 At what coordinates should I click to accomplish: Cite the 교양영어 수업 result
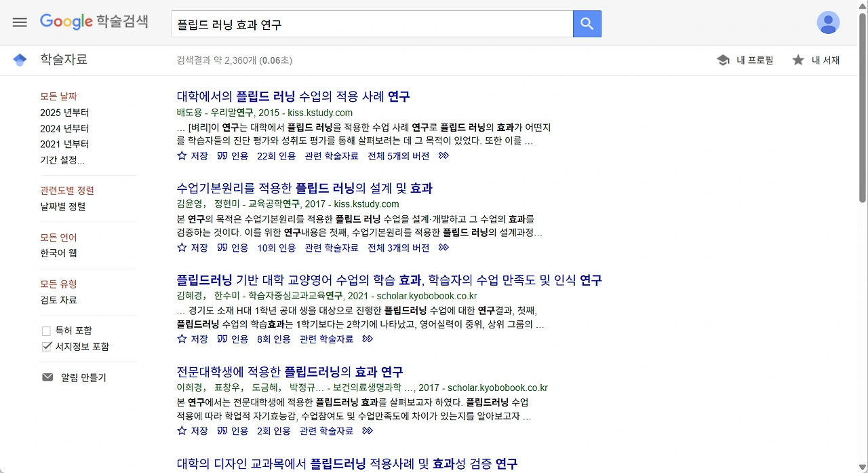pyautogui.click(x=233, y=339)
